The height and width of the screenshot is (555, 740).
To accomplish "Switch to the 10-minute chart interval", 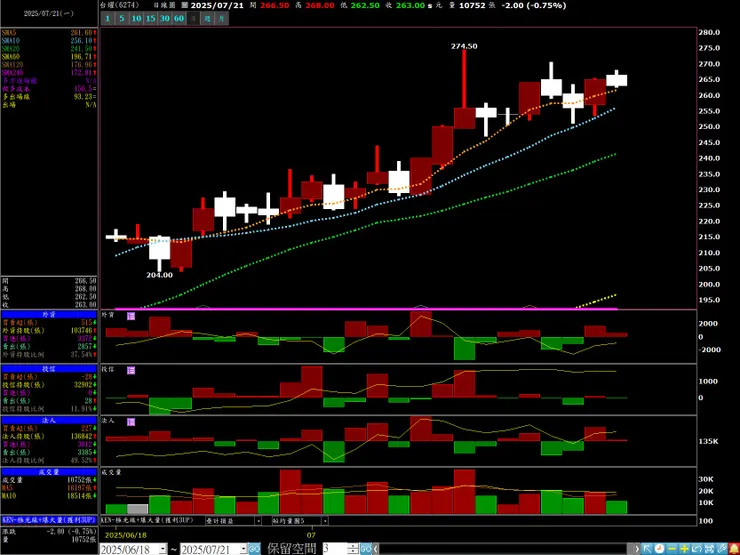I will tap(136, 18).
